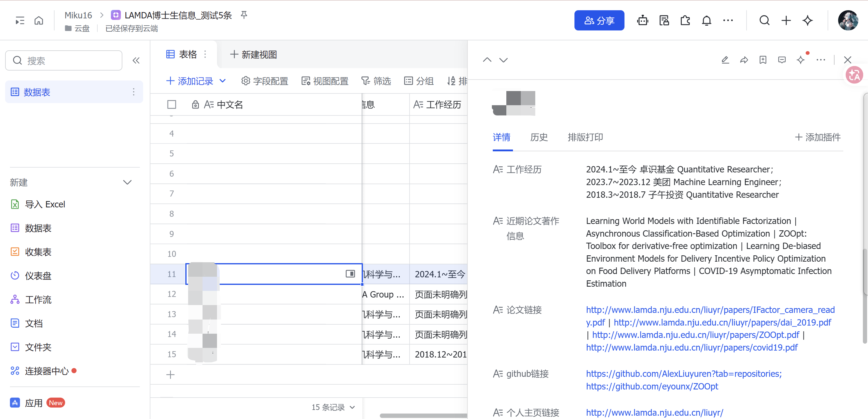Expand row 11 record via cell expand icon
868x419 pixels.
[350, 274]
